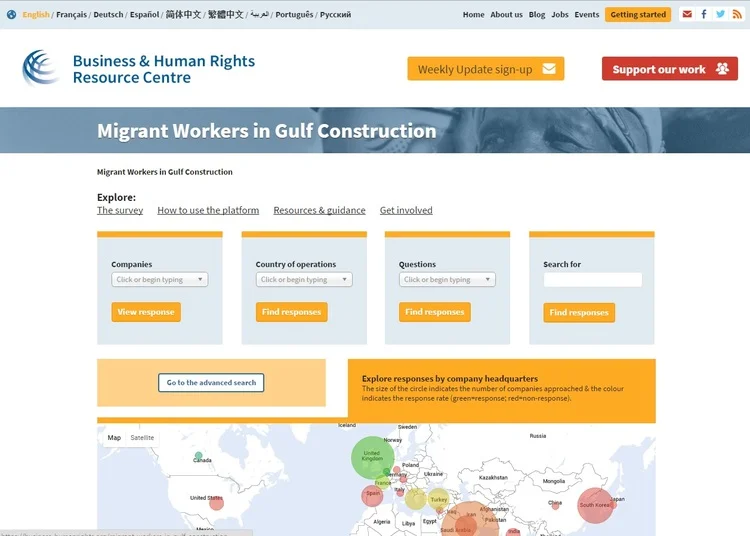The height and width of the screenshot is (536, 750).
Task: Switch language to Русский
Action: [x=335, y=15]
